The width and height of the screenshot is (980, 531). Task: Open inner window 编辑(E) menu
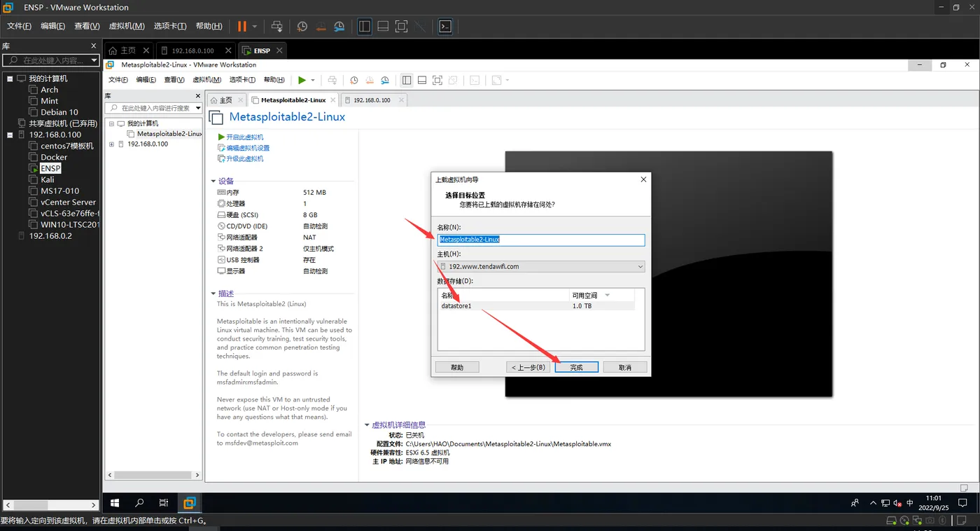(x=146, y=80)
